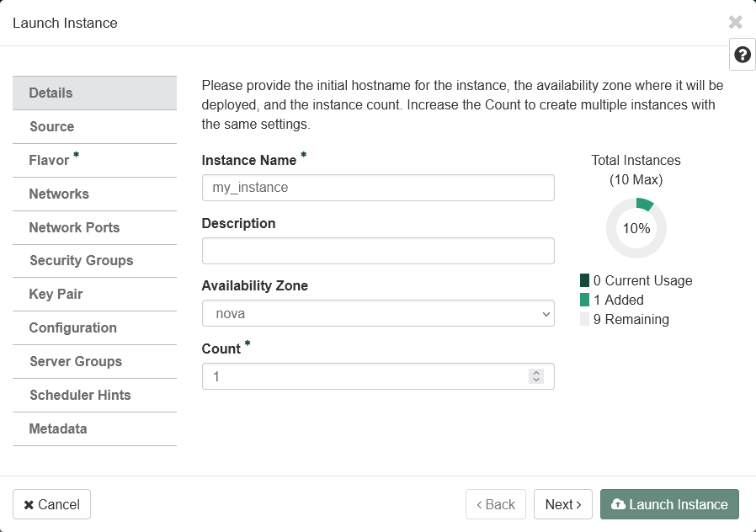The height and width of the screenshot is (532, 756).
Task: Close the Launch Instance dialog
Action: (x=735, y=23)
